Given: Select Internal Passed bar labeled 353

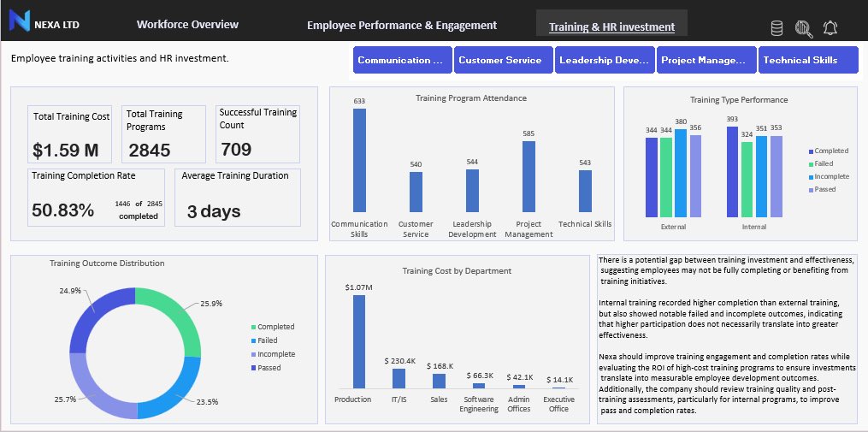Looking at the screenshot, I should [776, 177].
